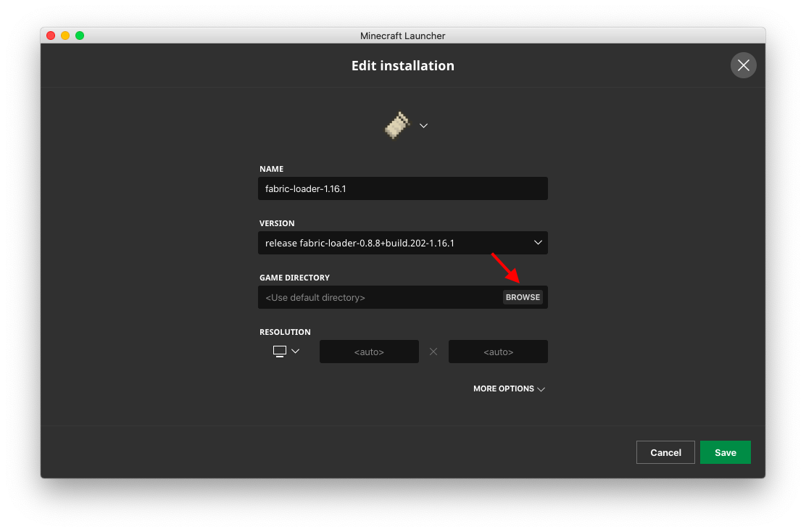Minimize the window with the yellow button
This screenshot has width=806, height=532.
[65, 36]
